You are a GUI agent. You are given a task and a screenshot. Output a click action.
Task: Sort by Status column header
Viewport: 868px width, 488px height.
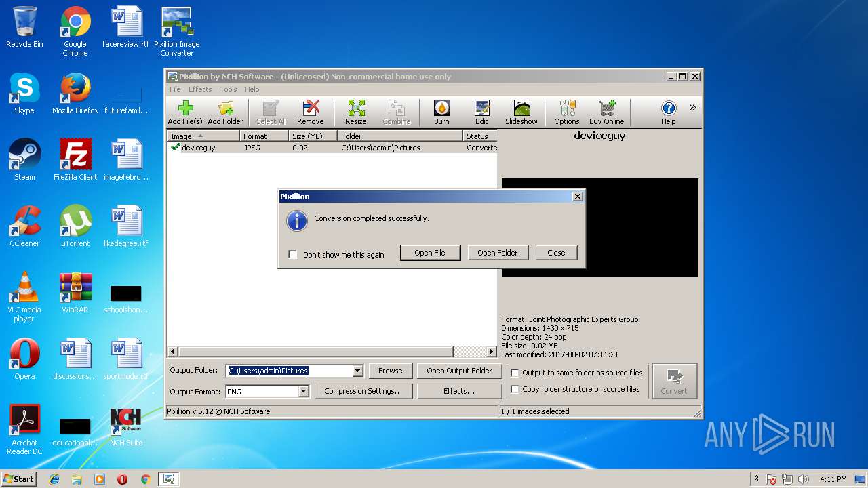[480, 136]
